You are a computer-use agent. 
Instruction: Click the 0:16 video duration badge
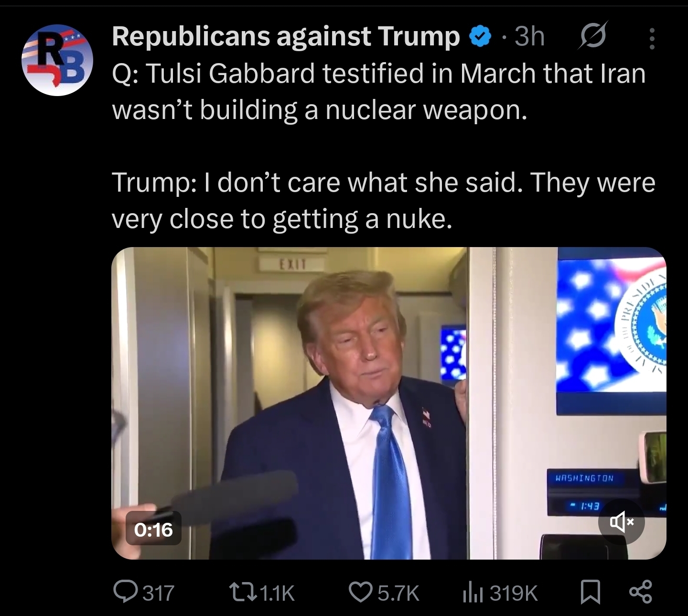pyautogui.click(x=153, y=529)
